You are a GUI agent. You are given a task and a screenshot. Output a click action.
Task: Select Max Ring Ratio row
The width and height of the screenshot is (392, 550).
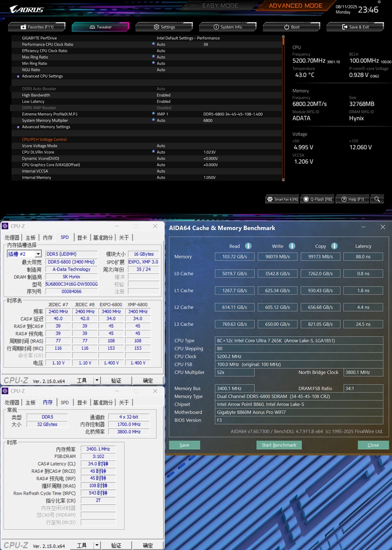(x=147, y=57)
